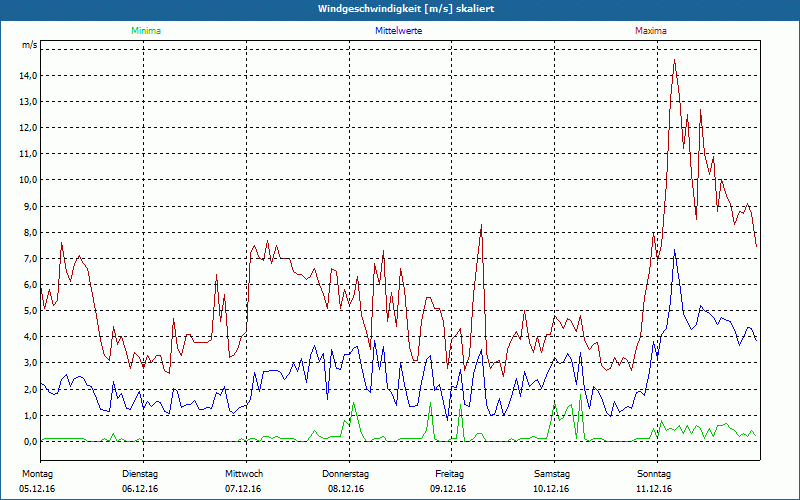Viewport: 800px width, 500px height.
Task: Click the blue Mittelwerte peak on Sonntag
Action: click(674, 250)
